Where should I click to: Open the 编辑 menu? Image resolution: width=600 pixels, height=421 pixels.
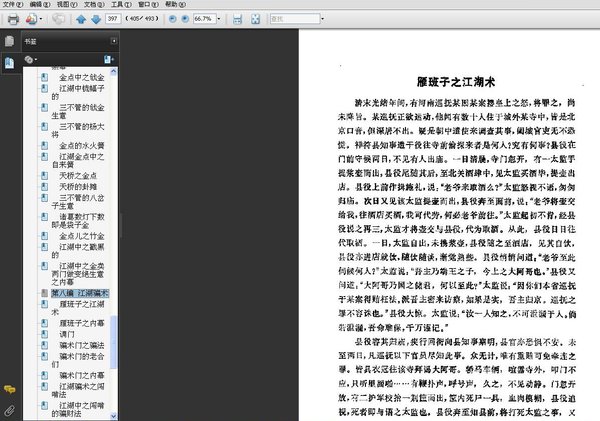(x=40, y=4)
